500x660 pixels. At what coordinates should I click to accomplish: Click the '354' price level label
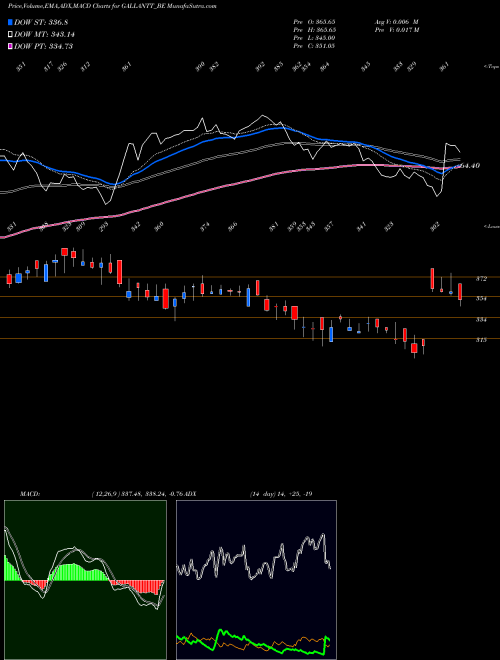pyautogui.click(x=481, y=299)
